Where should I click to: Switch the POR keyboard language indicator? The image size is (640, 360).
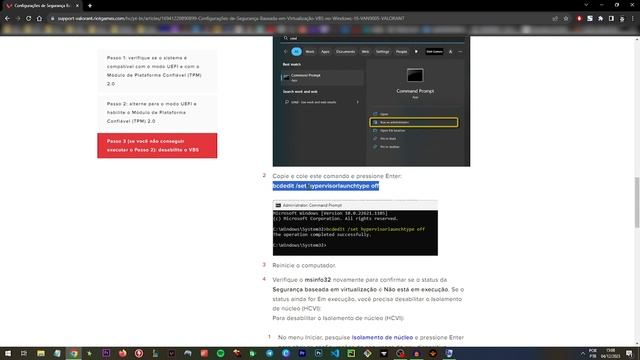click(x=593, y=353)
